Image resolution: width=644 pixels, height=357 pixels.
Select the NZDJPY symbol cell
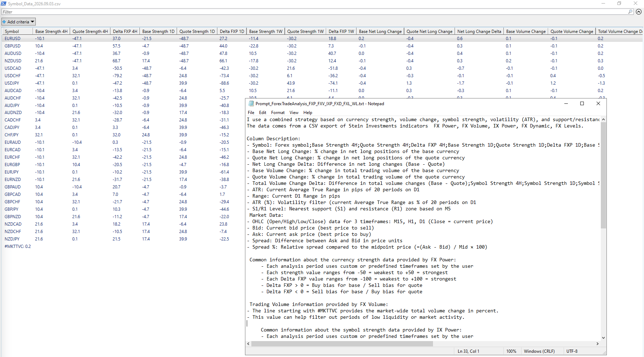coord(12,239)
